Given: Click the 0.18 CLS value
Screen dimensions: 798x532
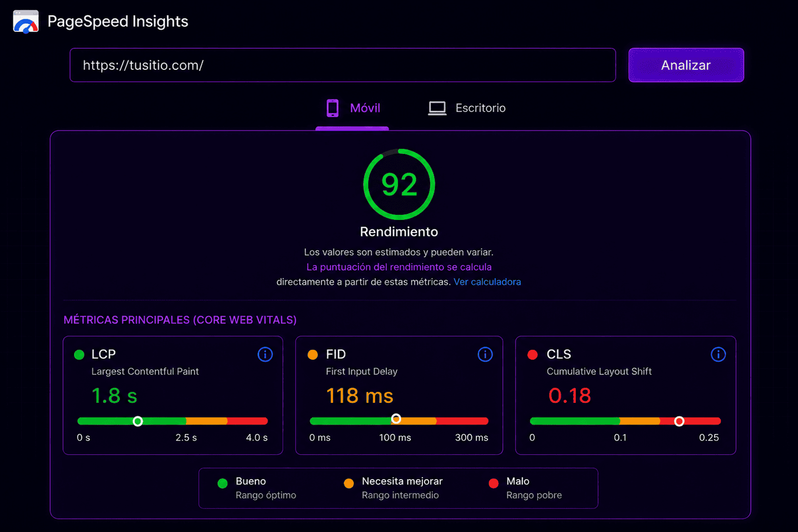Looking at the screenshot, I should pos(569,395).
